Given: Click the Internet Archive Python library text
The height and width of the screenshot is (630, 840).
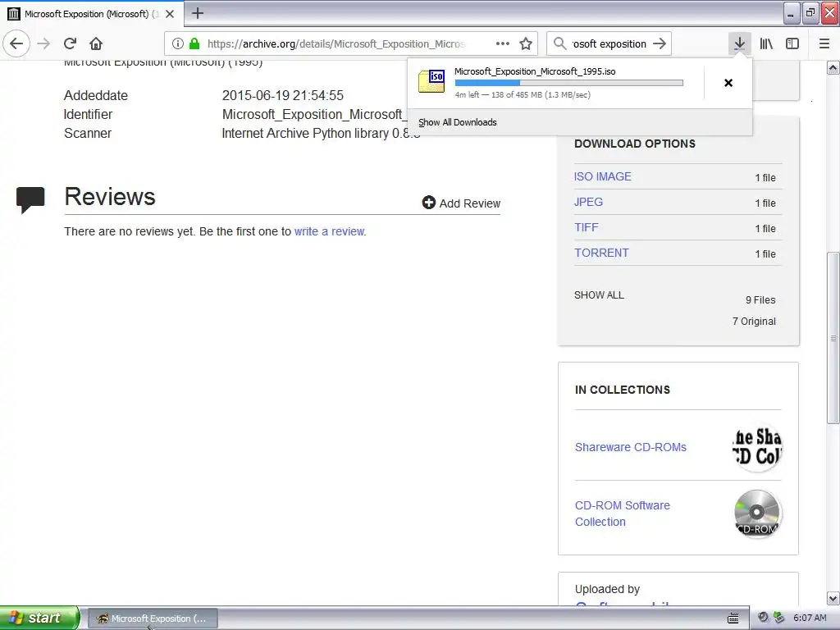Looking at the screenshot, I should tap(321, 134).
